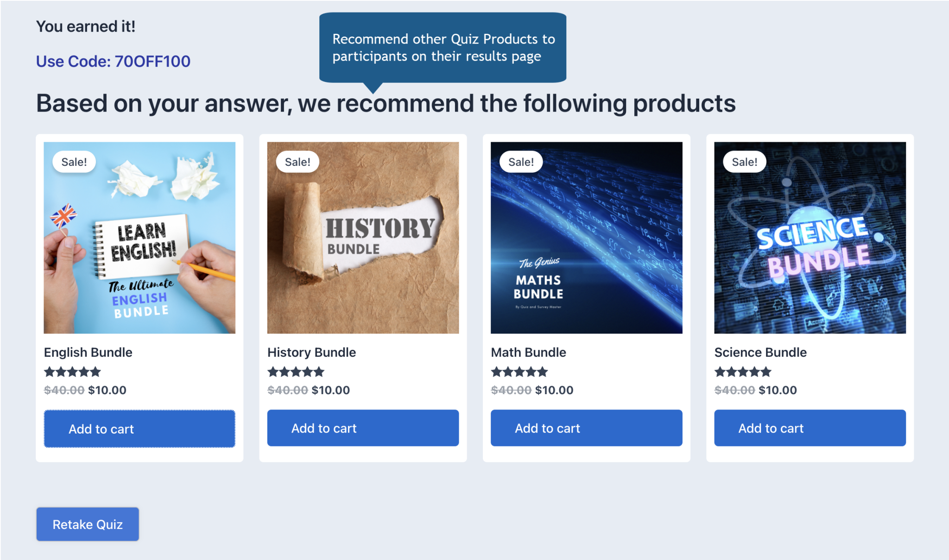Click the Science Bundle five-star rating
The image size is (949, 560).
pos(742,371)
